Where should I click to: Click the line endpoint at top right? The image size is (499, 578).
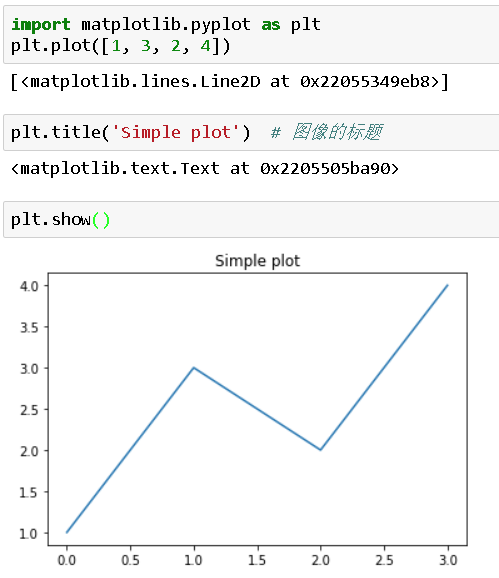coord(447,285)
